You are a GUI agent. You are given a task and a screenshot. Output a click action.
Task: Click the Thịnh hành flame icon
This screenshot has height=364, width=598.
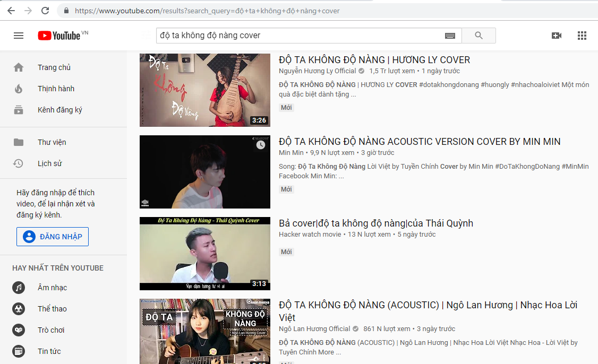click(x=18, y=89)
